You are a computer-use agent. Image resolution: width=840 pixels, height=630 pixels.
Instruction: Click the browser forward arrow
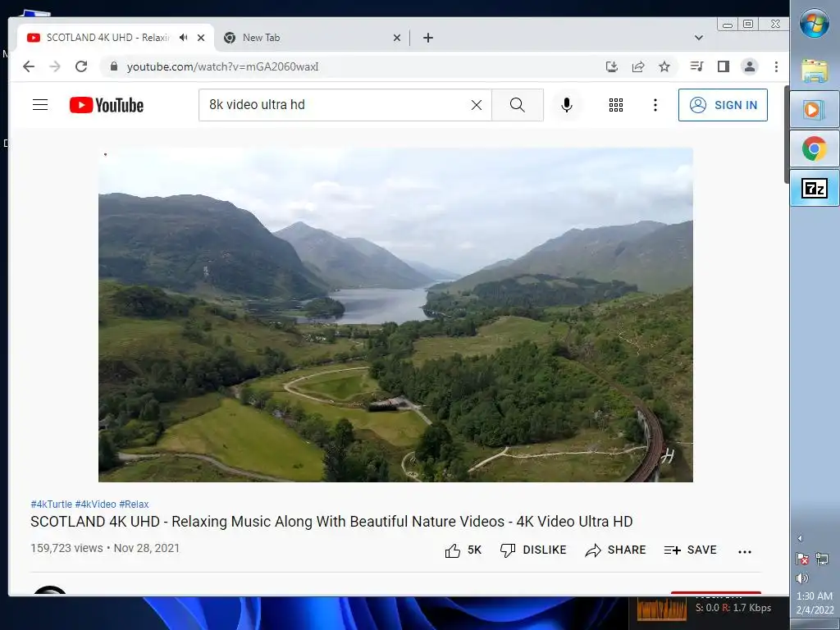click(55, 66)
